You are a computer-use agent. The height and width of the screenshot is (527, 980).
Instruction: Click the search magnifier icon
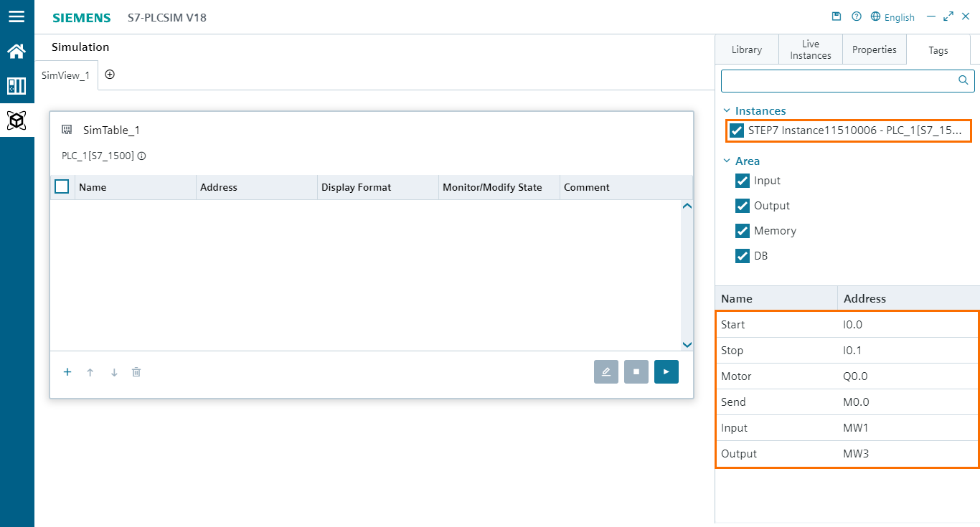[x=963, y=80]
